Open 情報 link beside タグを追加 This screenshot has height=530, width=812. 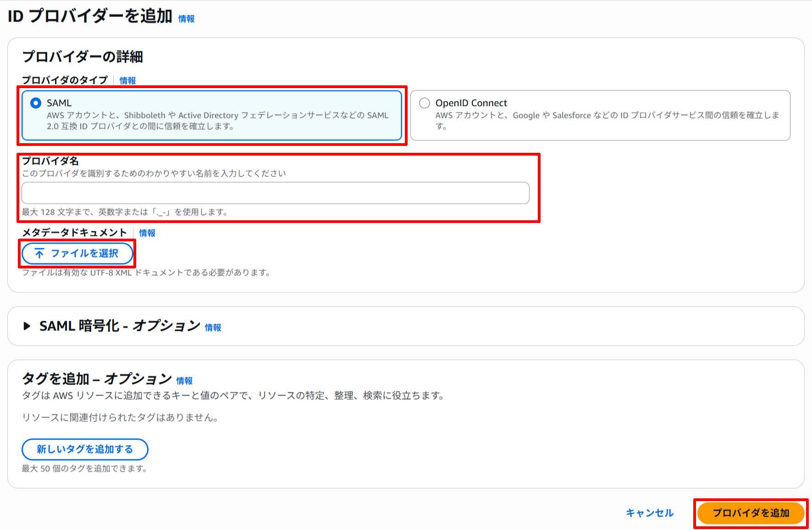coord(184,381)
